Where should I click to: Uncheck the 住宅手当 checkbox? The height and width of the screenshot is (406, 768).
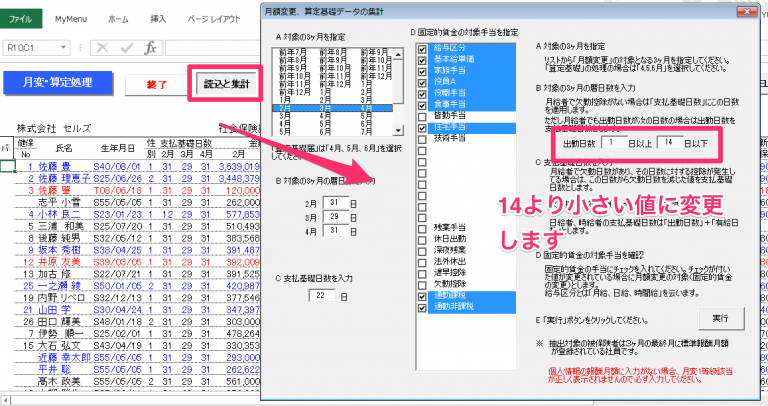[x=422, y=128]
